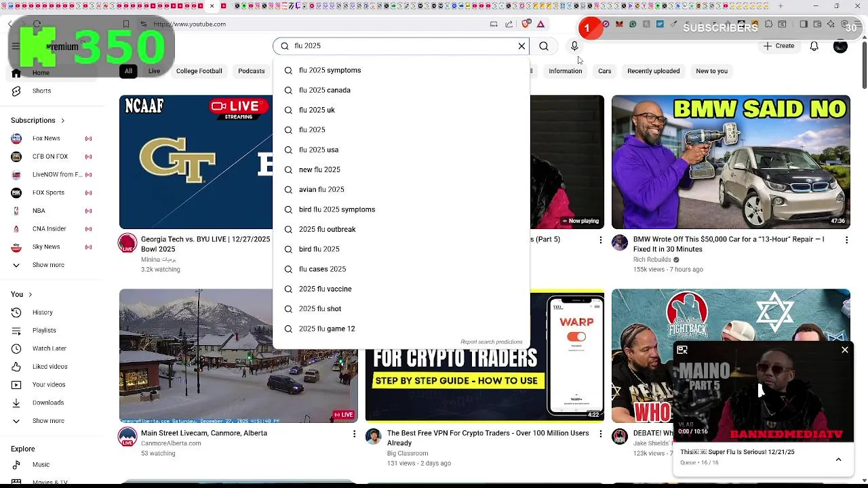Viewport: 868px width, 488px height.
Task: Go to Home in the sidebar
Action: tap(51, 73)
